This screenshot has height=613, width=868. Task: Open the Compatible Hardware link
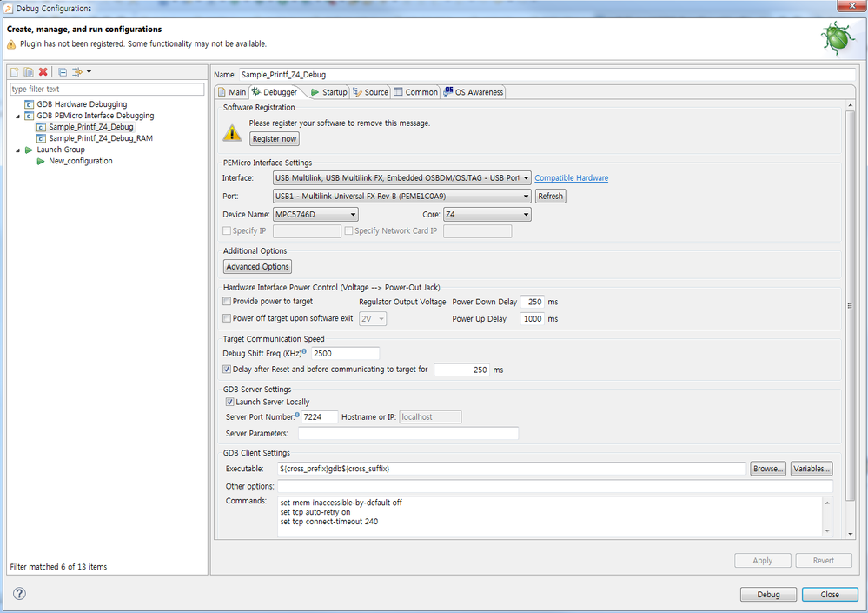click(x=572, y=177)
